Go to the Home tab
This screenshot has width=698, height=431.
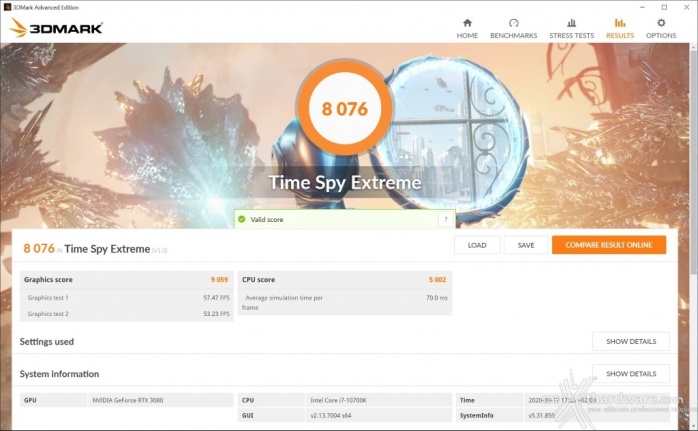tap(467, 28)
